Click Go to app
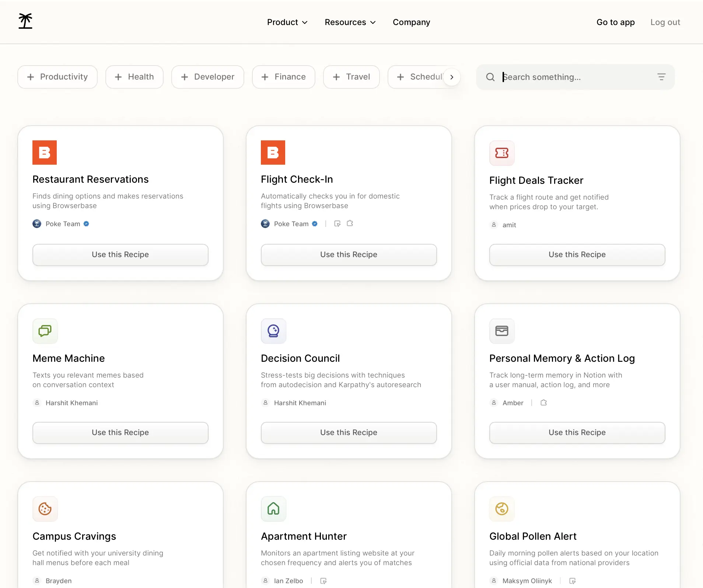The height and width of the screenshot is (588, 703). pos(616,22)
